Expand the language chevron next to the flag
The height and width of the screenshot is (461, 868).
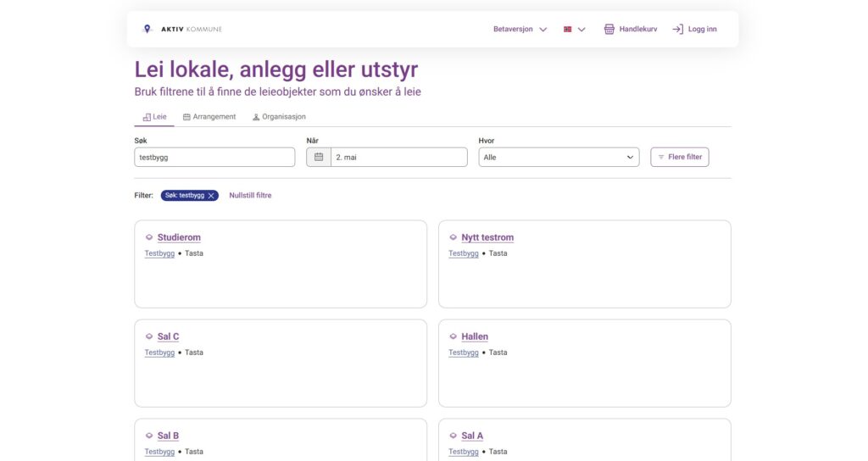[x=581, y=30]
